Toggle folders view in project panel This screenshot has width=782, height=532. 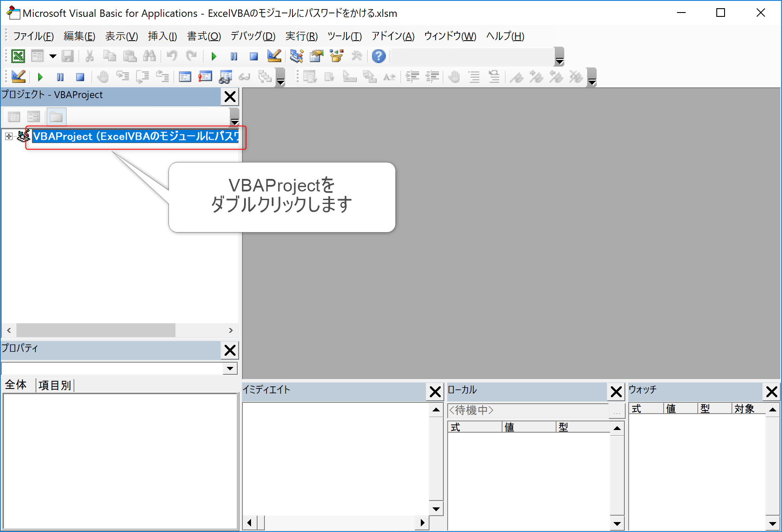[x=56, y=117]
